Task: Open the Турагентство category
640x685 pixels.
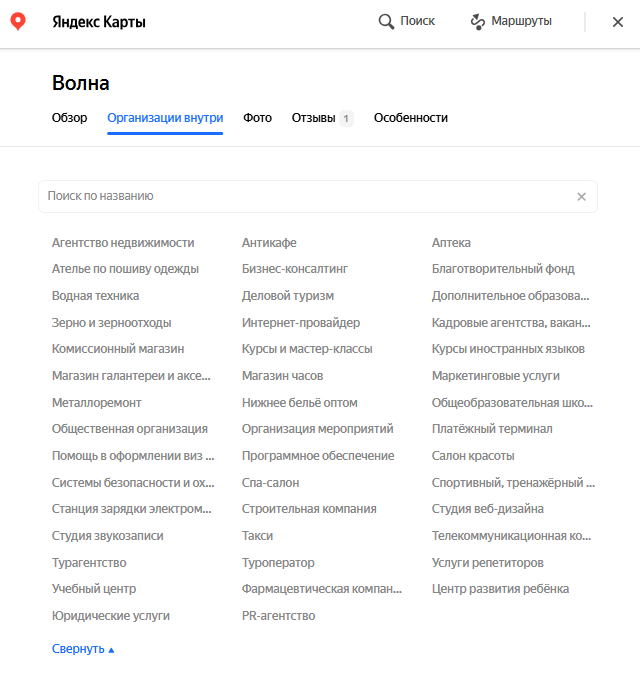Action: 89,563
